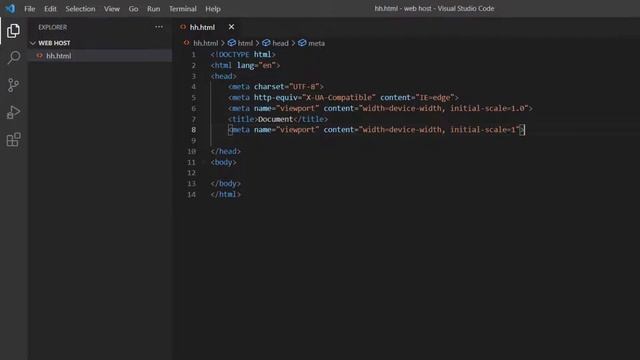
Task: Click the title Document line
Action: click(278, 119)
